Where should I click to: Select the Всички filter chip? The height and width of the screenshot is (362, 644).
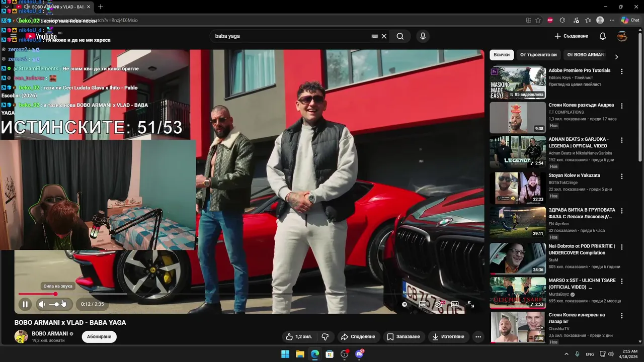point(502,55)
